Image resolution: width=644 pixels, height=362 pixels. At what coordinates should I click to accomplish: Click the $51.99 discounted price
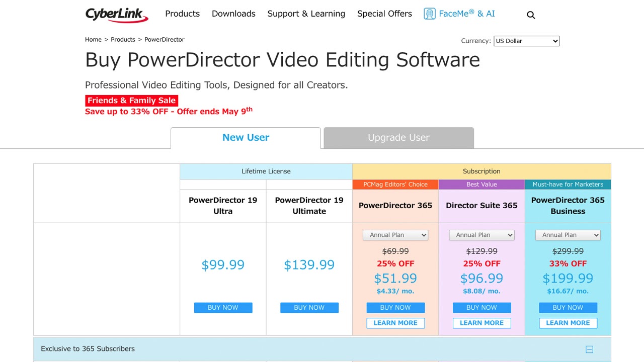click(395, 279)
